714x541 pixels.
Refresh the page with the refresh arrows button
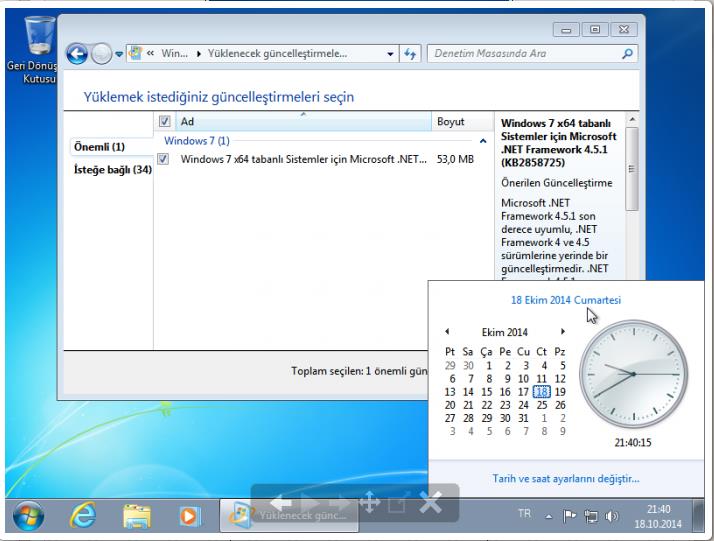click(x=410, y=54)
